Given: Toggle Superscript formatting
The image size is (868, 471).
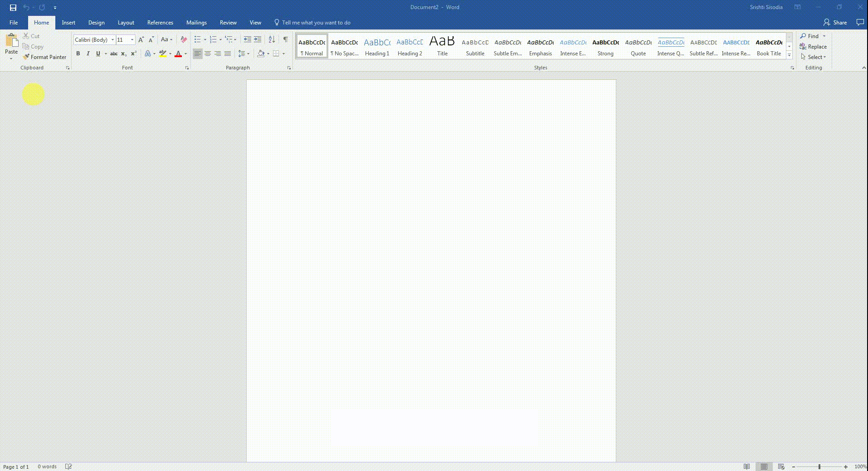Looking at the screenshot, I should (x=134, y=54).
